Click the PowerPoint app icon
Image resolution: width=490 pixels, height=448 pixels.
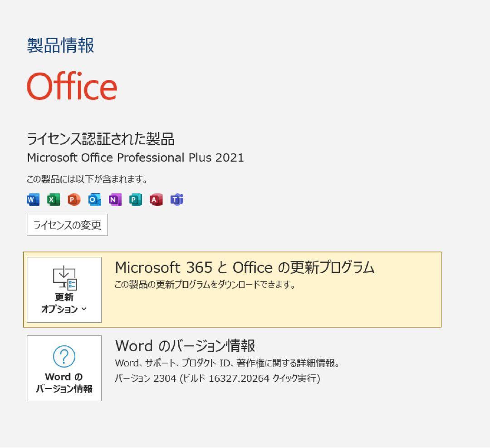click(x=74, y=200)
